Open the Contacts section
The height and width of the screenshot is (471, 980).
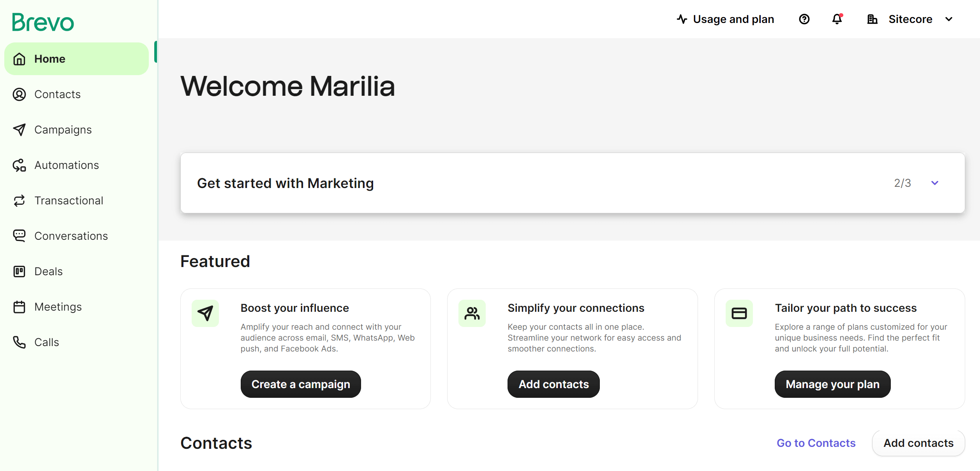pyautogui.click(x=58, y=94)
